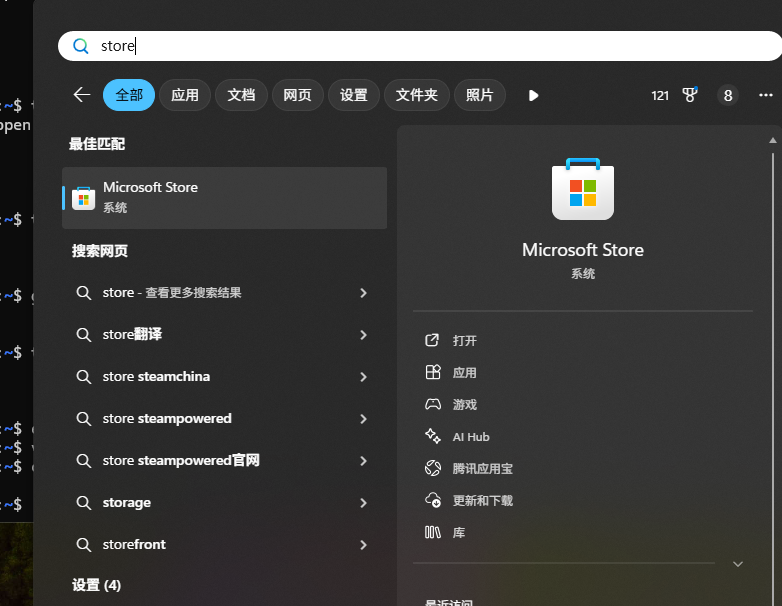
Task: Switch to the 应用 filter tab
Action: (185, 95)
